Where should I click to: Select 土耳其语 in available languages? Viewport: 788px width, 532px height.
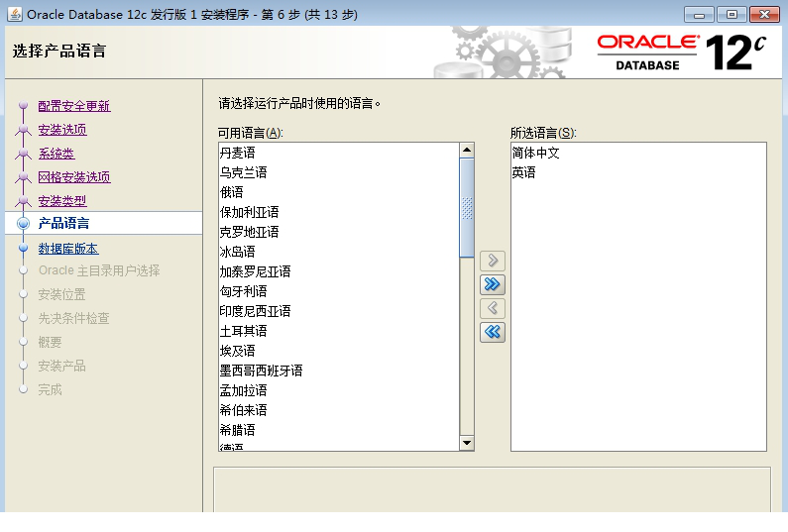tap(339, 331)
